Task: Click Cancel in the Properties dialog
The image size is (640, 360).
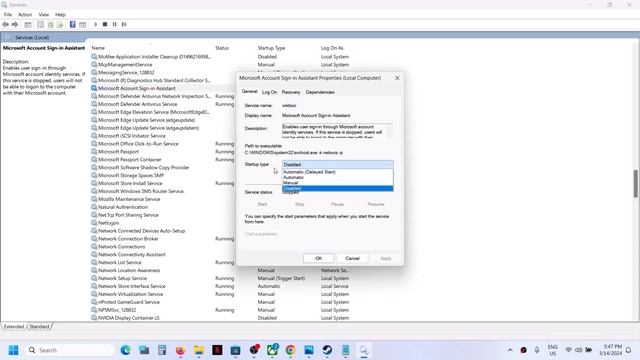Action: tap(352, 258)
